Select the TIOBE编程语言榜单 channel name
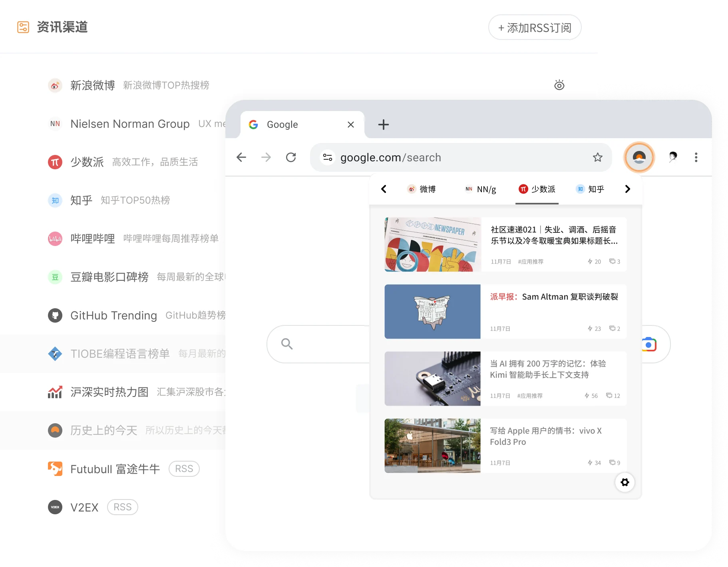Screen dimensions: 728x567 [120, 354]
